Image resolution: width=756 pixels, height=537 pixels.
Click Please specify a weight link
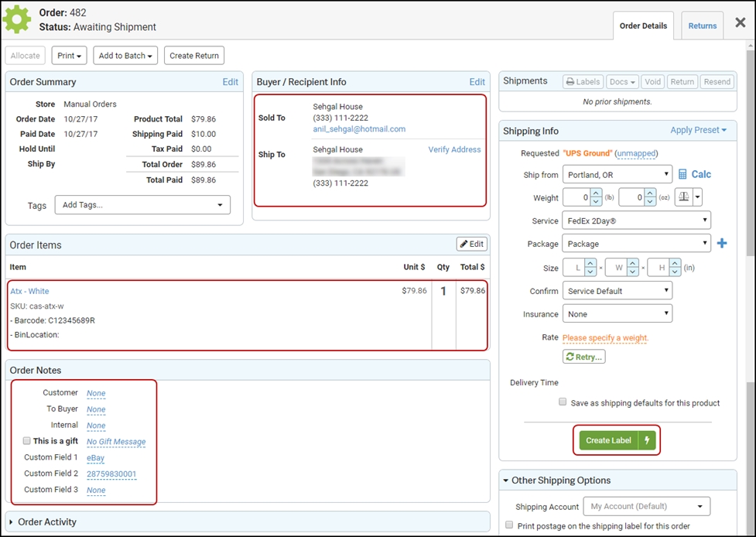[x=606, y=338]
